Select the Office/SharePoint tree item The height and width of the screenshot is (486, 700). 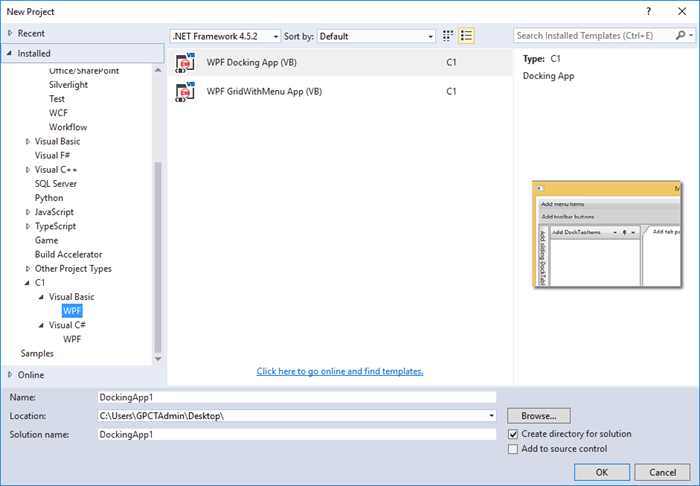[84, 71]
